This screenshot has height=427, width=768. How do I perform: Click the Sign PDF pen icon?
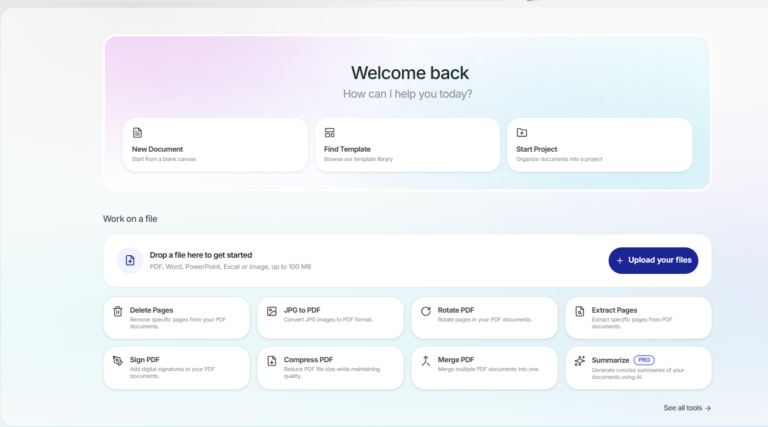pos(118,361)
